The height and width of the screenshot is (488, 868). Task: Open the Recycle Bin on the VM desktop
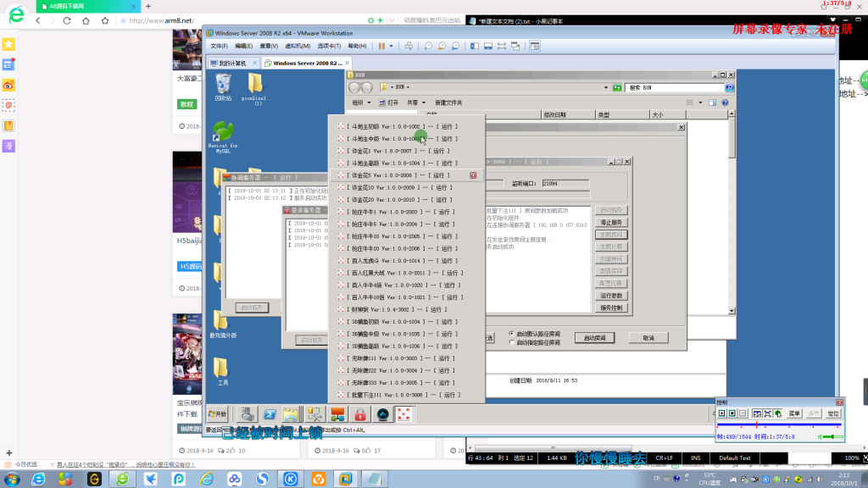[x=223, y=84]
